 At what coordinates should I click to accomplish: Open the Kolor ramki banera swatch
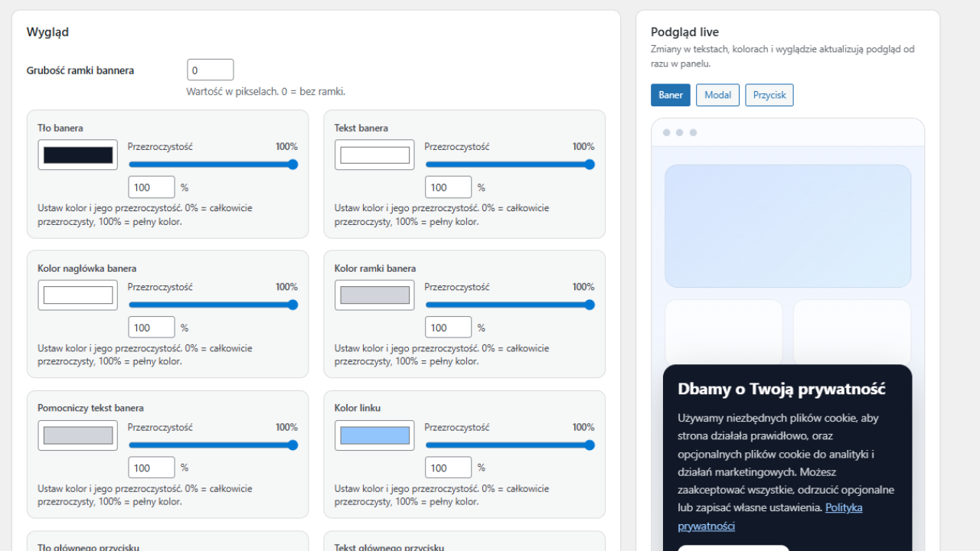(374, 295)
